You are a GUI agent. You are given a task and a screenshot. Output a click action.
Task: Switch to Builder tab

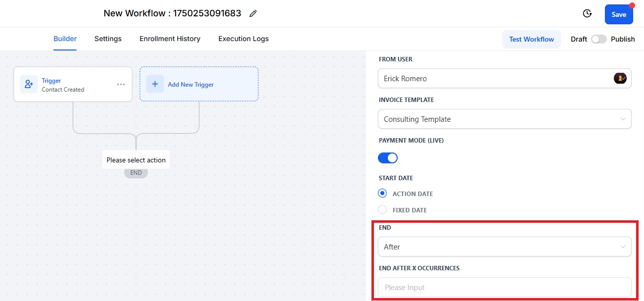pyautogui.click(x=65, y=39)
